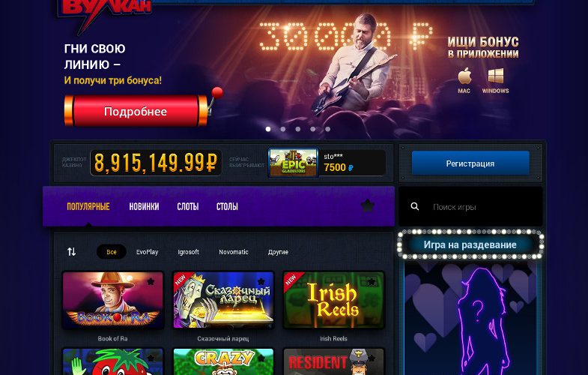Open favorites star in category bar

click(x=368, y=205)
